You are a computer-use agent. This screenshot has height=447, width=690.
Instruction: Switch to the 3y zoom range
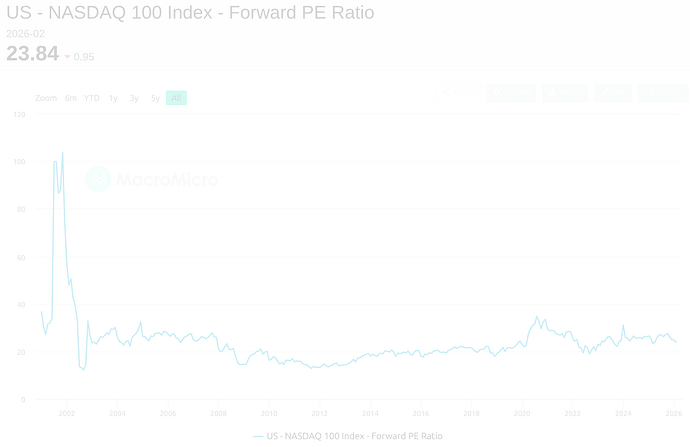[x=134, y=98]
